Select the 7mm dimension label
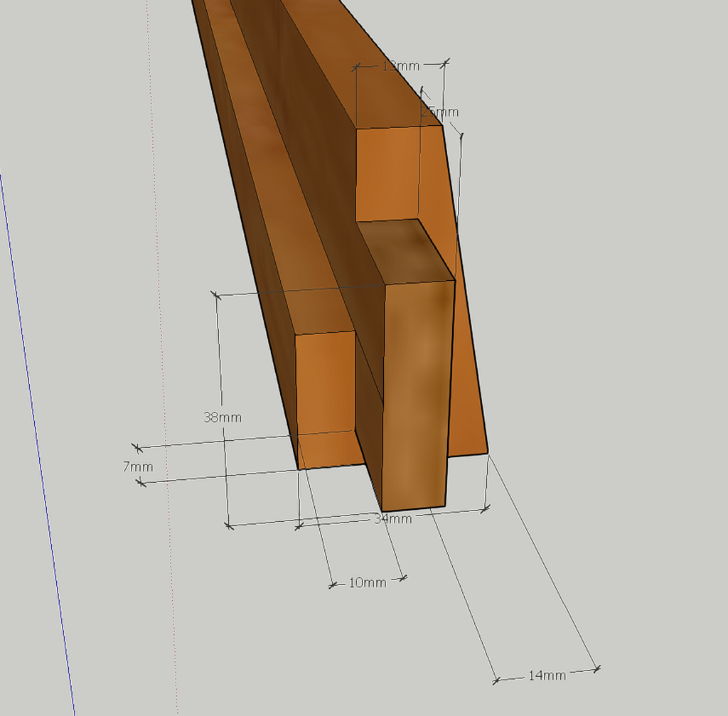The image size is (728, 716). [138, 466]
